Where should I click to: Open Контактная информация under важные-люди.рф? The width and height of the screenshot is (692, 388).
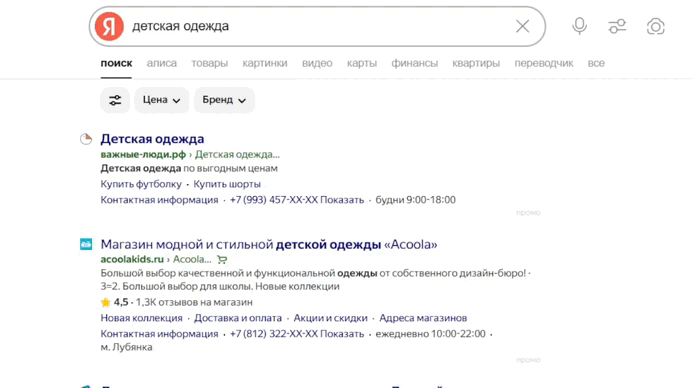click(x=159, y=200)
